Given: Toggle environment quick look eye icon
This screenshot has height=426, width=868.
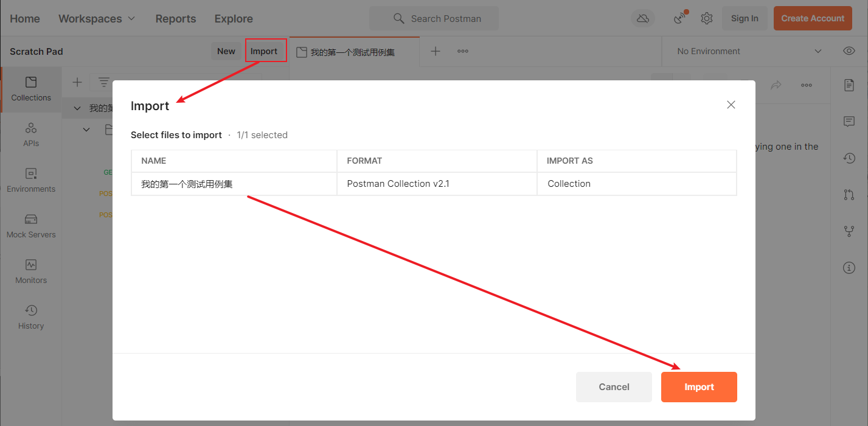Looking at the screenshot, I should coord(849,51).
